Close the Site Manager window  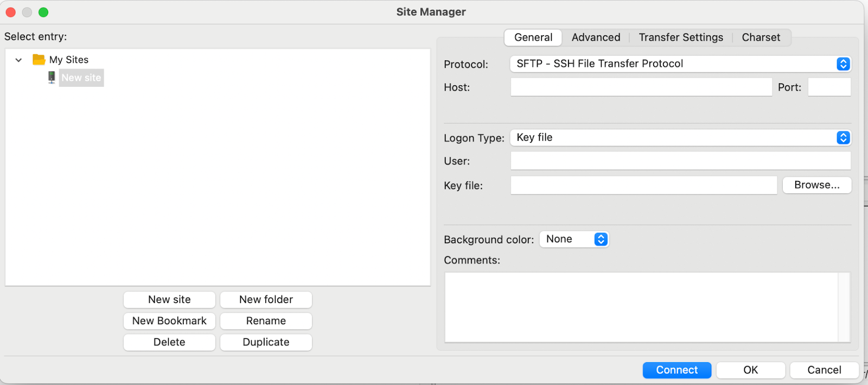(x=11, y=12)
